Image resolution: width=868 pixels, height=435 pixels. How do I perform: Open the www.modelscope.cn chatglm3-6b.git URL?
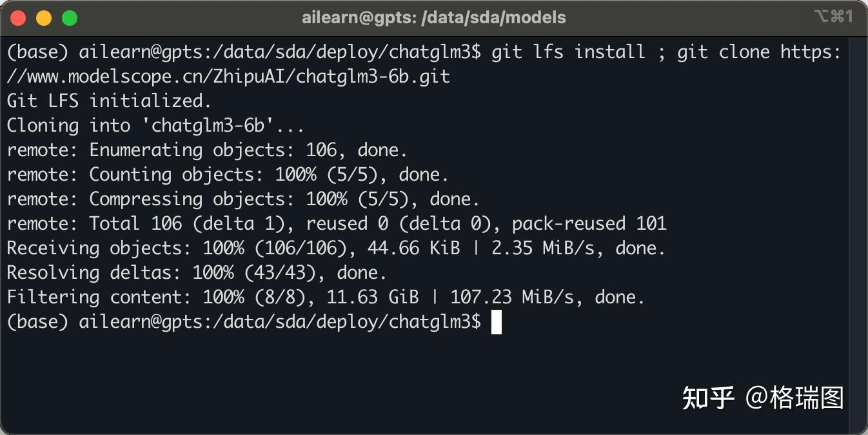(228, 77)
